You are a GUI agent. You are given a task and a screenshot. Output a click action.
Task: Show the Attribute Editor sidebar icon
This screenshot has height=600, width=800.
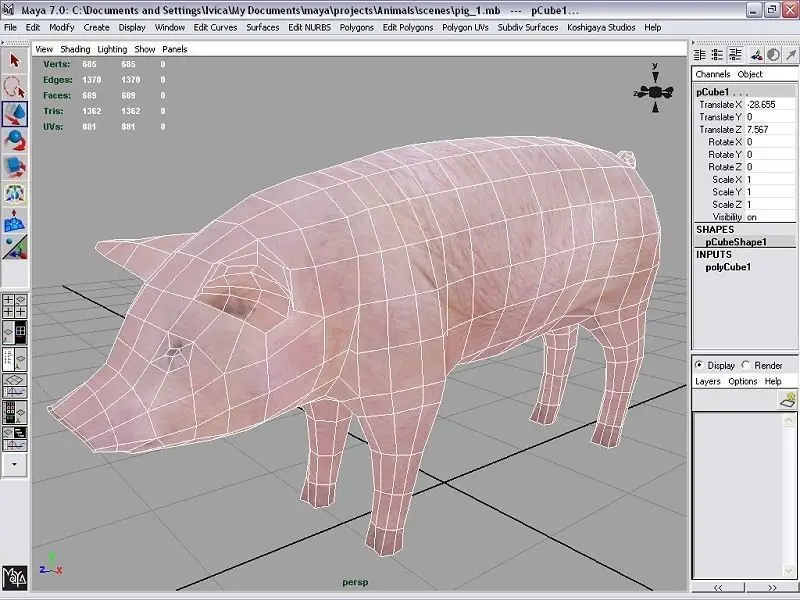coord(699,55)
